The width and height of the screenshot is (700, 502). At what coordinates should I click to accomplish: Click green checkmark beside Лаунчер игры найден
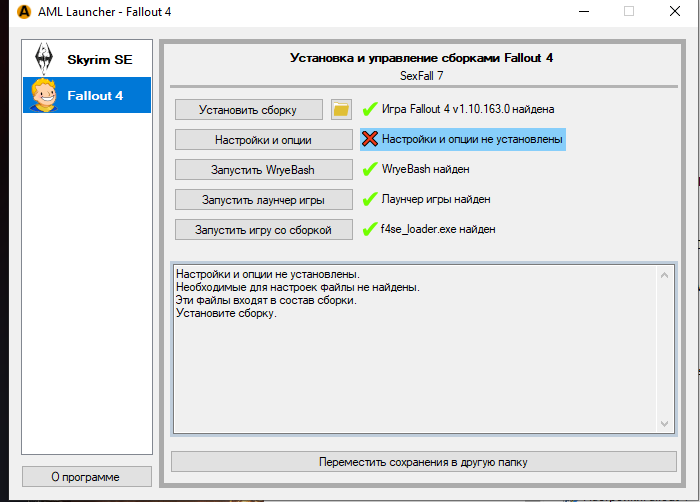tap(370, 199)
